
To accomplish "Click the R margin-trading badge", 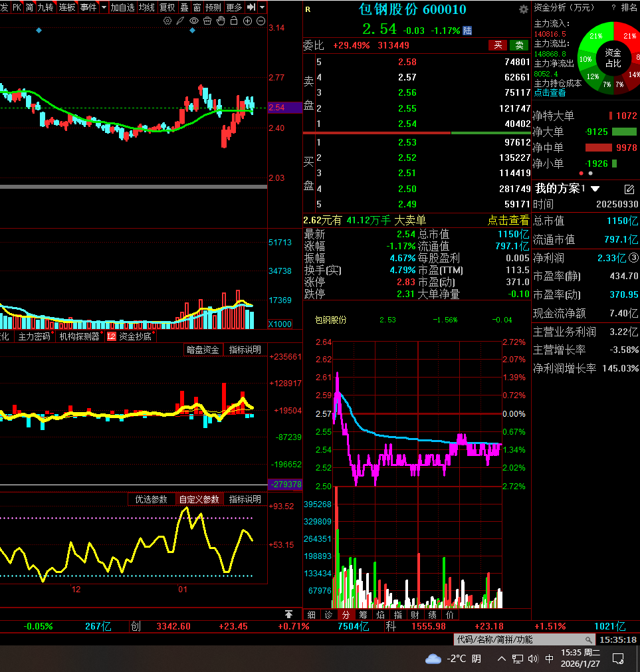I will pyautogui.click(x=308, y=9).
